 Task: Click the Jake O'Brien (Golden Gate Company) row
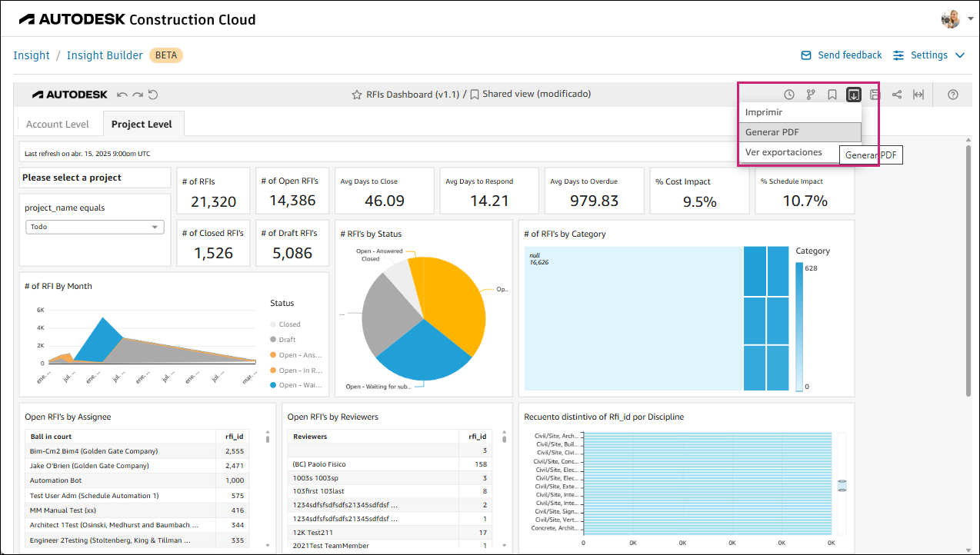coord(137,466)
